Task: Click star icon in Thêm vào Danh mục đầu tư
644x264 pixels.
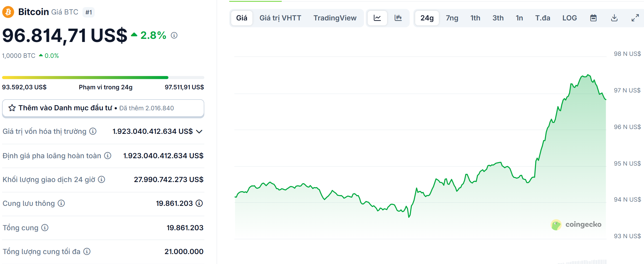Action: pyautogui.click(x=12, y=108)
